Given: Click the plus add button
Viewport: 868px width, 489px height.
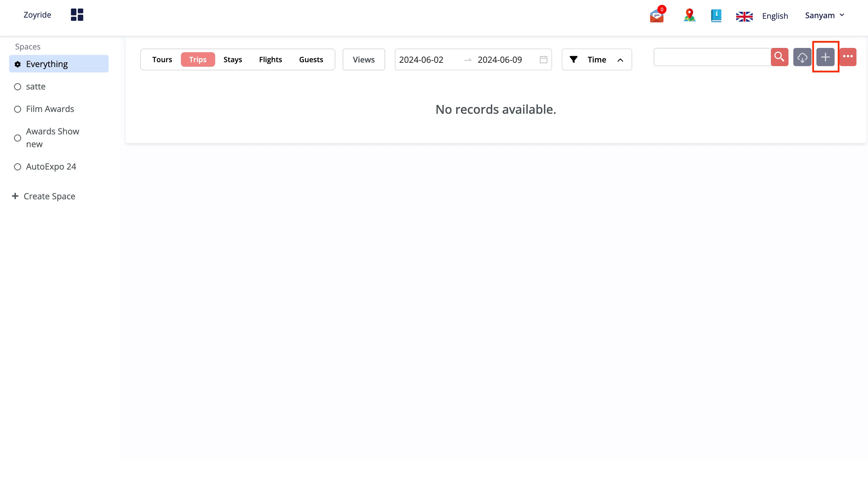Looking at the screenshot, I should [x=825, y=57].
